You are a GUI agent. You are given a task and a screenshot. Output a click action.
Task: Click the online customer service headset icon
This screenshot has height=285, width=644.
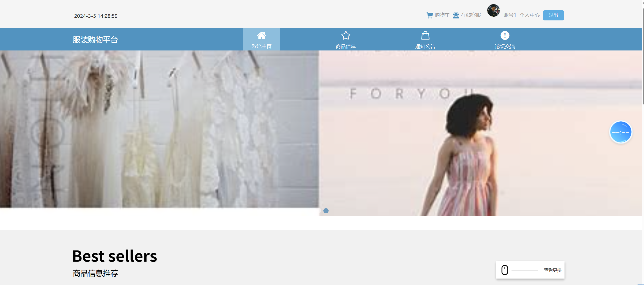(x=456, y=15)
